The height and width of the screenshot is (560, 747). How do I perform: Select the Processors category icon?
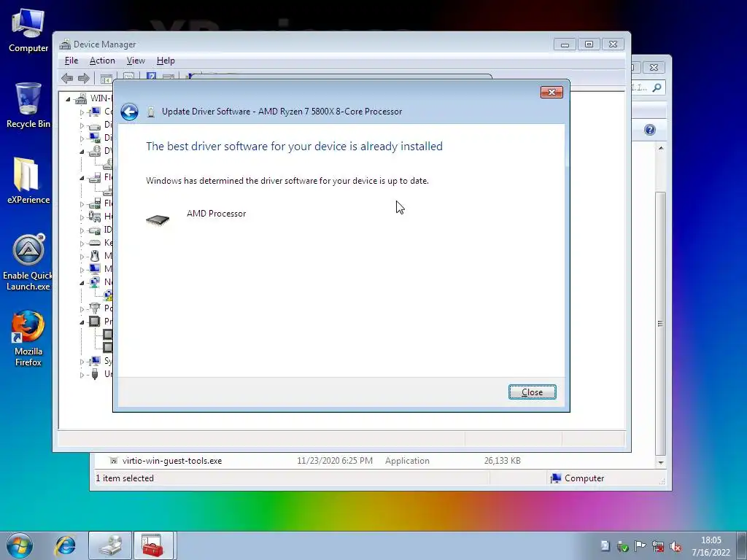(95, 322)
